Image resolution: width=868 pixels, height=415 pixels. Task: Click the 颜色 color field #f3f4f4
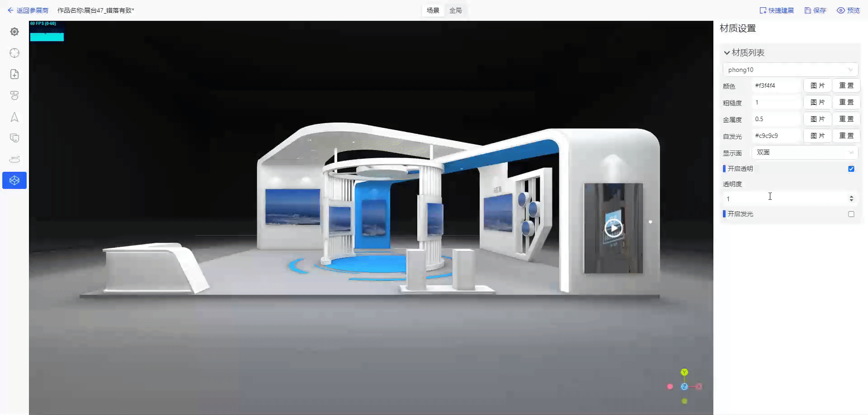pos(776,85)
